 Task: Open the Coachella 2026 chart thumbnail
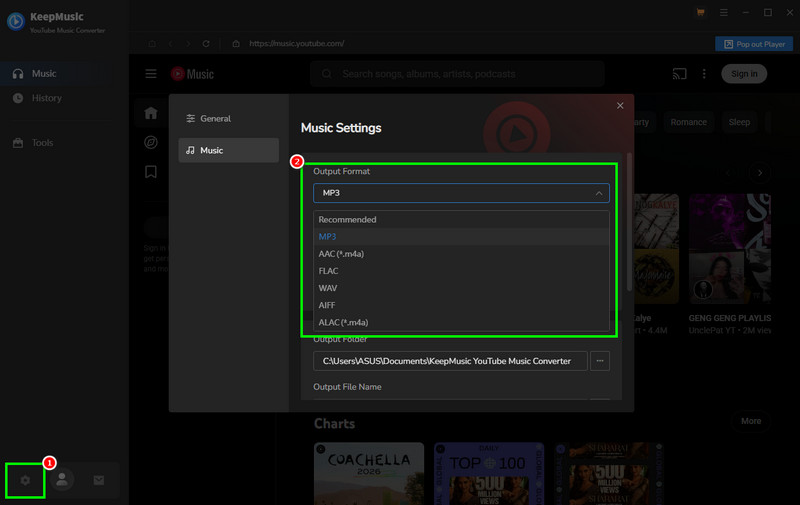[369, 473]
